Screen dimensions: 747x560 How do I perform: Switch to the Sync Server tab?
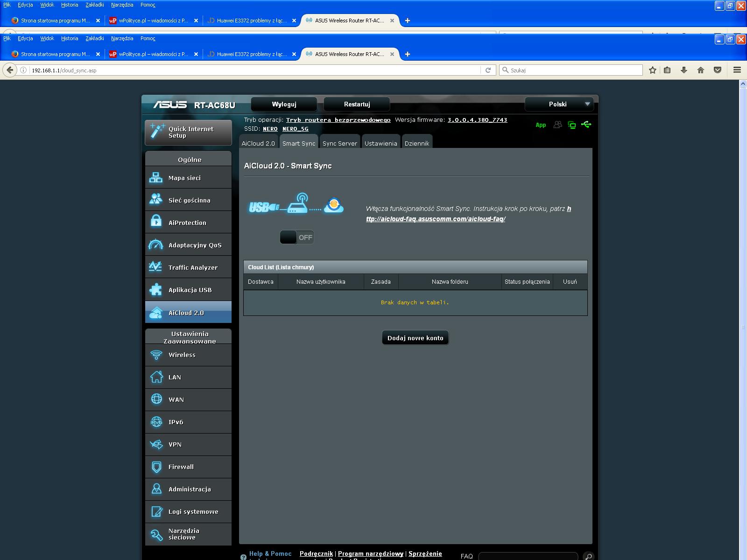339,143
